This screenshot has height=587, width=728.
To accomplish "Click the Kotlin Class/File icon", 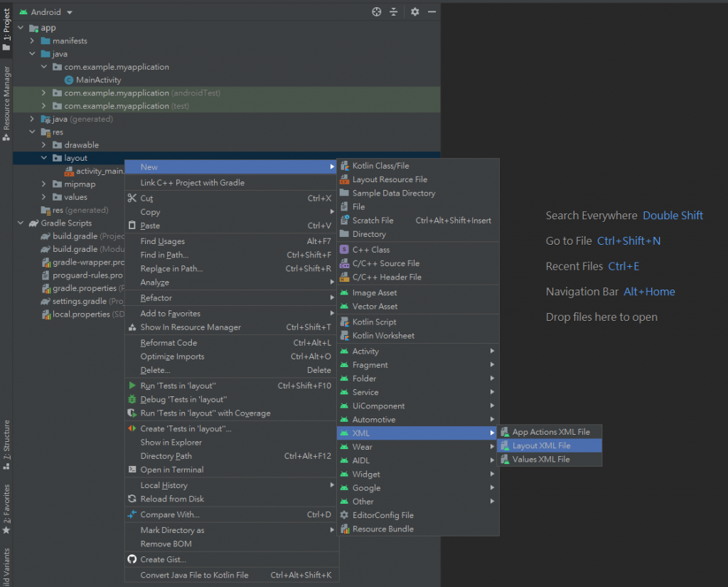I will (x=345, y=166).
